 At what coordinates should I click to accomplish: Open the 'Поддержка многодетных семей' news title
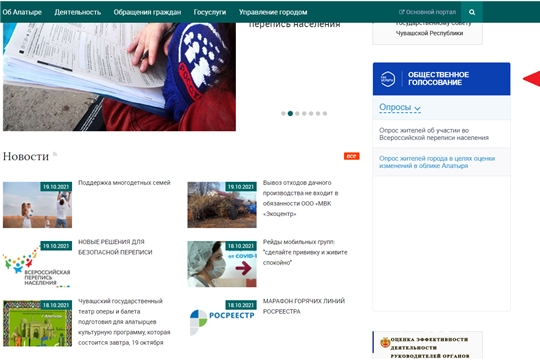124,183
